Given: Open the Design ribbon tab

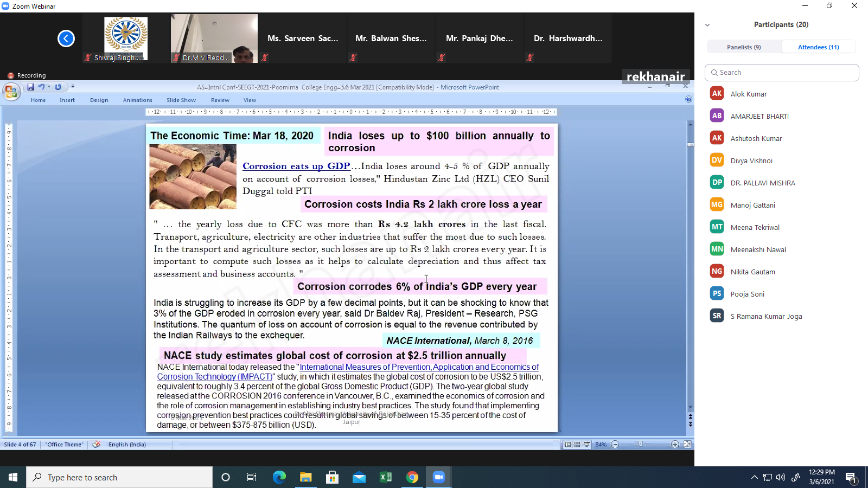Looking at the screenshot, I should 99,100.
